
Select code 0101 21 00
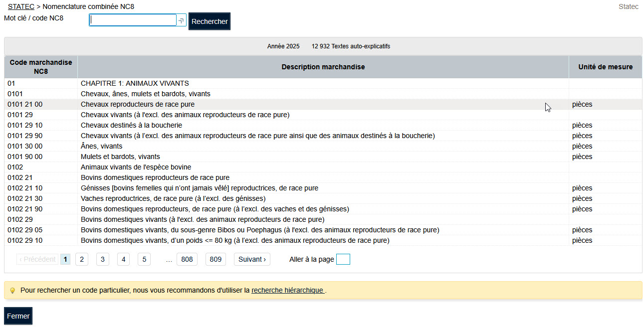pyautogui.click(x=25, y=104)
